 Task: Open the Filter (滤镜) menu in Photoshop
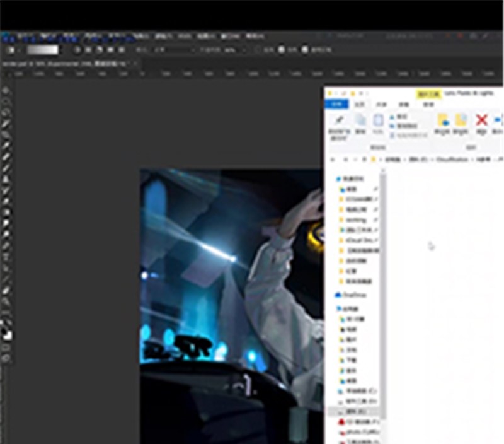(163, 36)
